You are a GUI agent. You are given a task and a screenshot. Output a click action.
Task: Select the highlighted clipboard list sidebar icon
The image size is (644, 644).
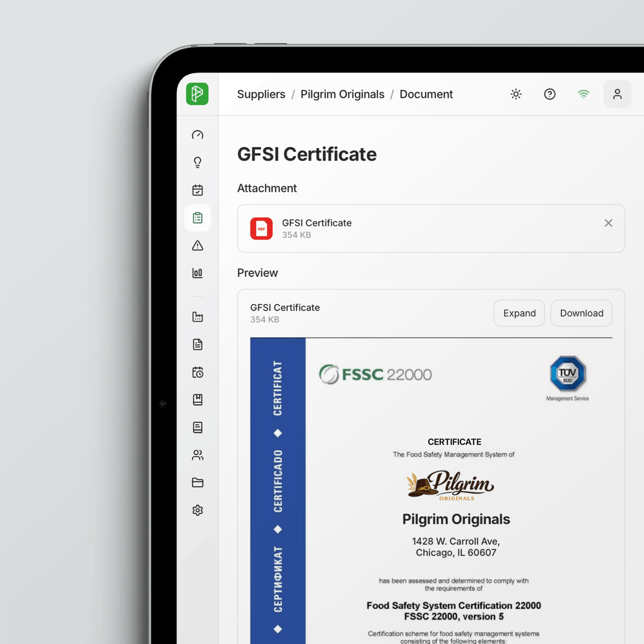click(198, 218)
